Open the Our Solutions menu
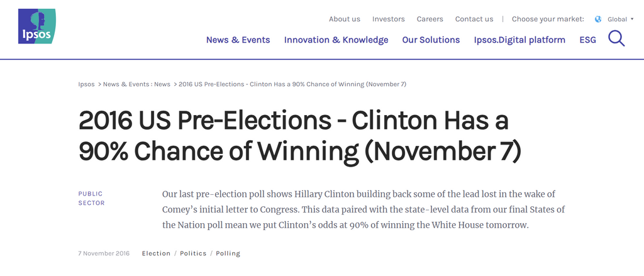Image resolution: width=644 pixels, height=276 pixels. click(431, 40)
